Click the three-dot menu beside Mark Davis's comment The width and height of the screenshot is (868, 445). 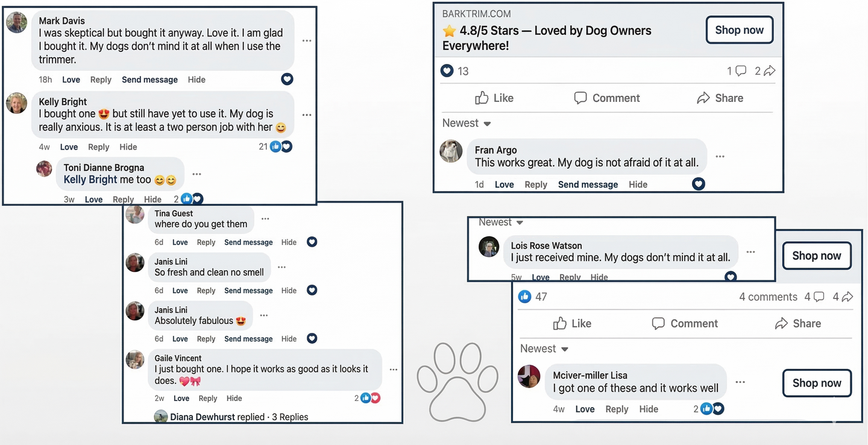coord(307,41)
